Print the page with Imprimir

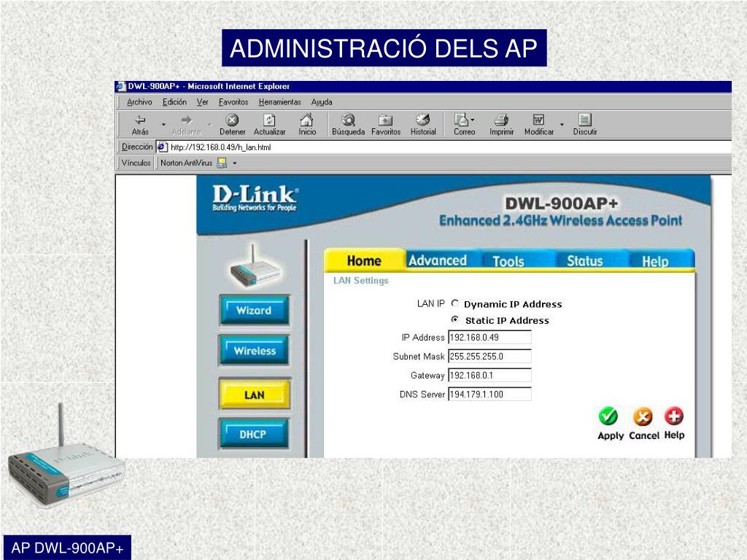pyautogui.click(x=501, y=125)
